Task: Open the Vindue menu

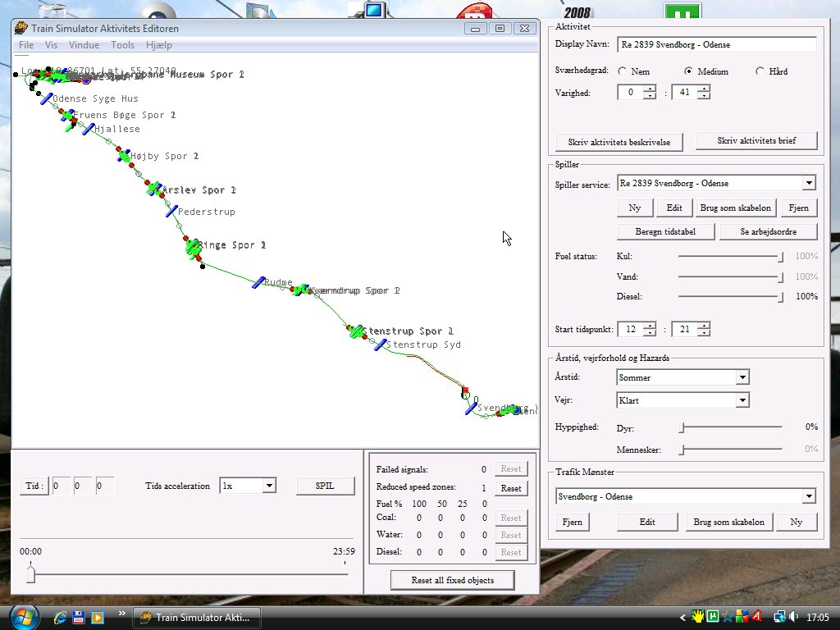Action: pos(84,45)
